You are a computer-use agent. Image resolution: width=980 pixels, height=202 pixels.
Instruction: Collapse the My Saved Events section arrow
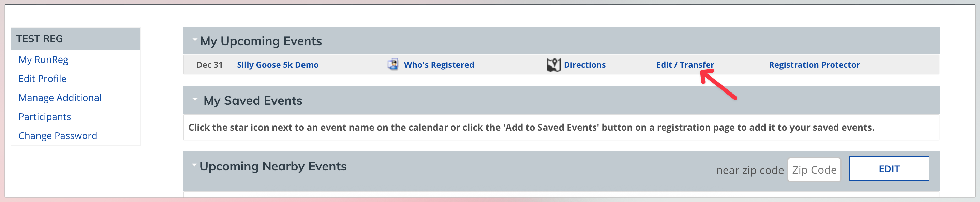coord(195,99)
